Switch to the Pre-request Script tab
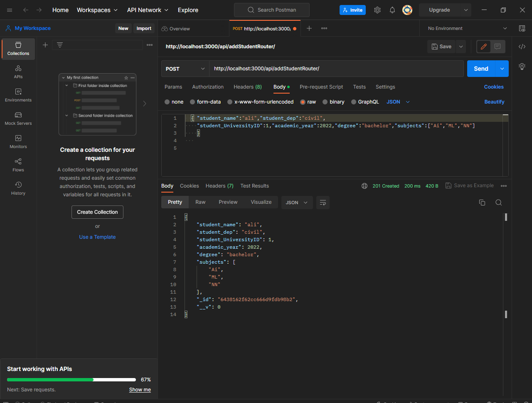Screen dimensions: 532x403 (321, 87)
